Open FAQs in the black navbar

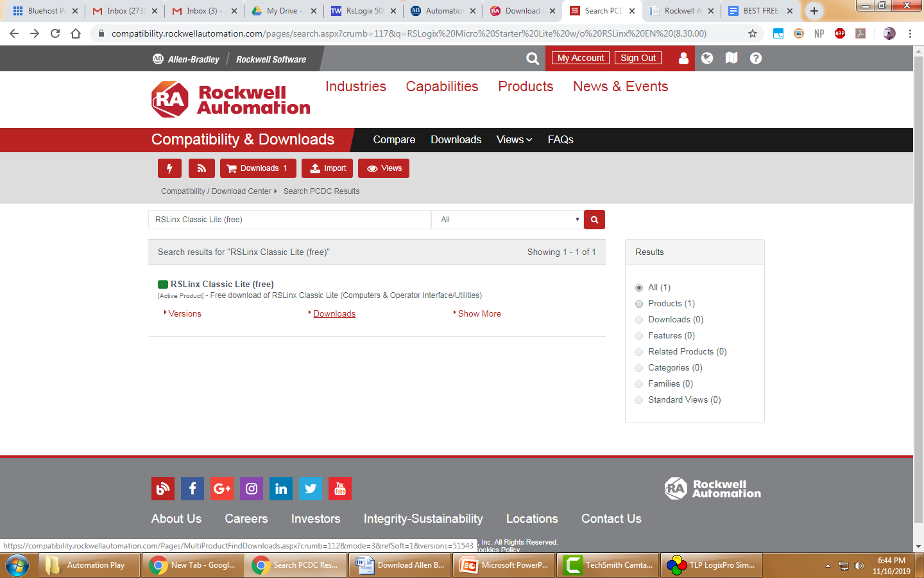pyautogui.click(x=561, y=140)
